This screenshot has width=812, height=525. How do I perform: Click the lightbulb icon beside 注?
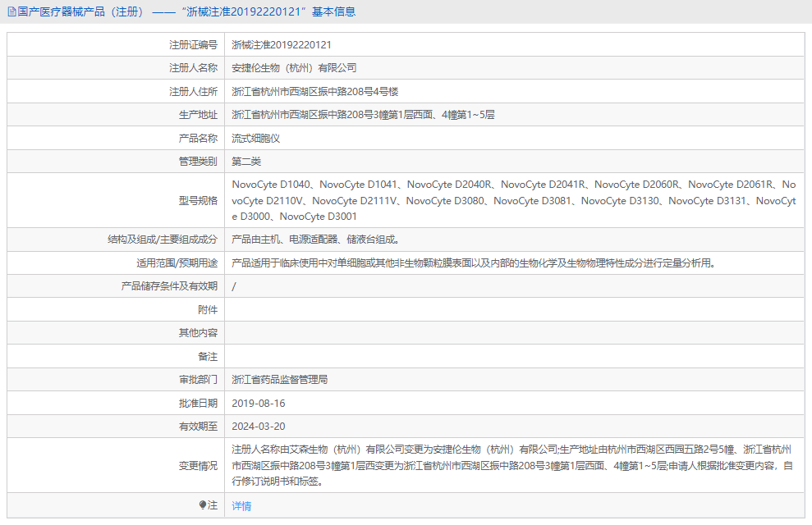tap(203, 504)
